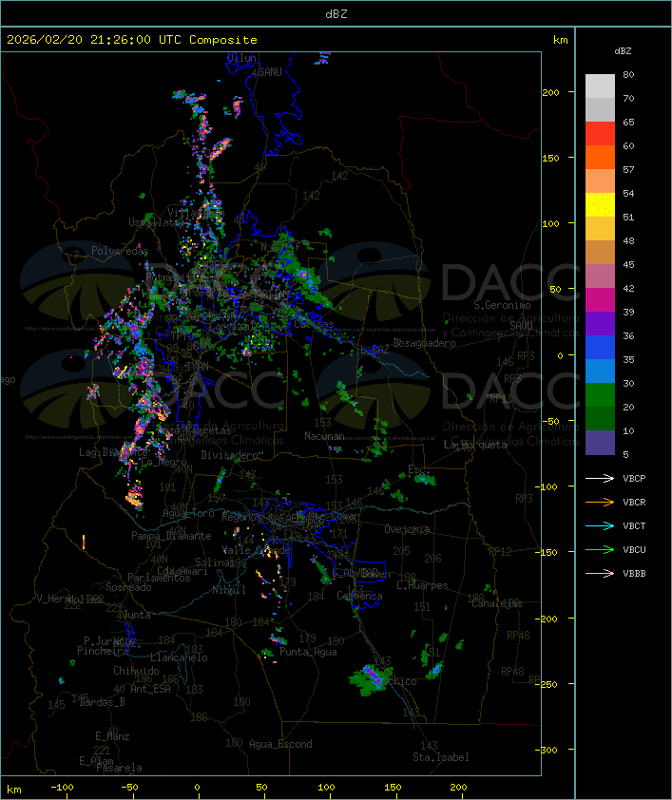This screenshot has width=672, height=800.
Task: Click the Nacunan place label
Action: 324,436
